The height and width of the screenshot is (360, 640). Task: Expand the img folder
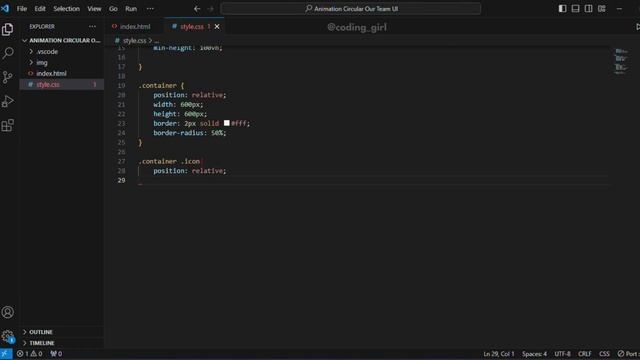tap(61, 63)
